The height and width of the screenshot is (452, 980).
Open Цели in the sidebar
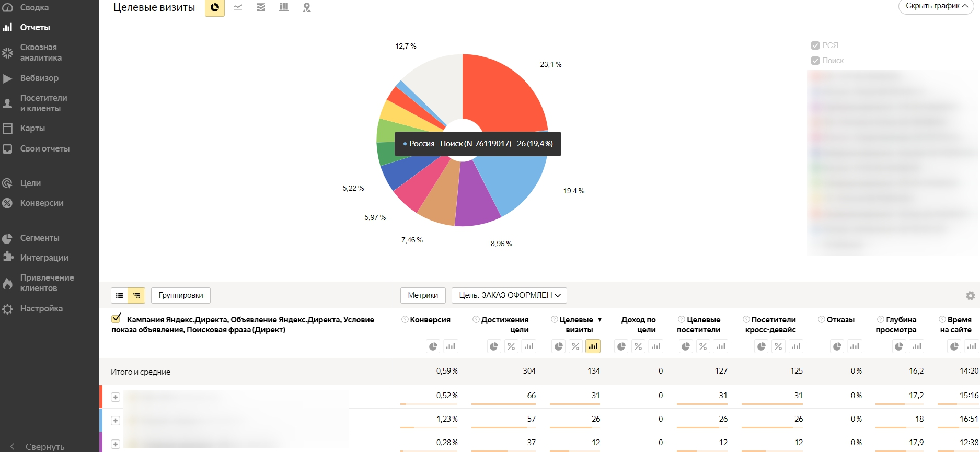coord(30,183)
